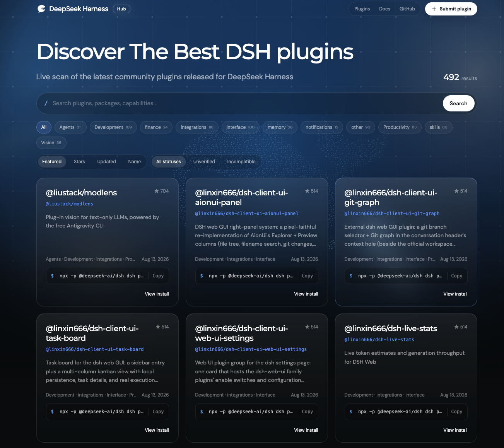Open the blue @linxin666/dsh-client-ui-web-ui-settings package link
Viewport: 504px width, 448px height.
(x=251, y=349)
